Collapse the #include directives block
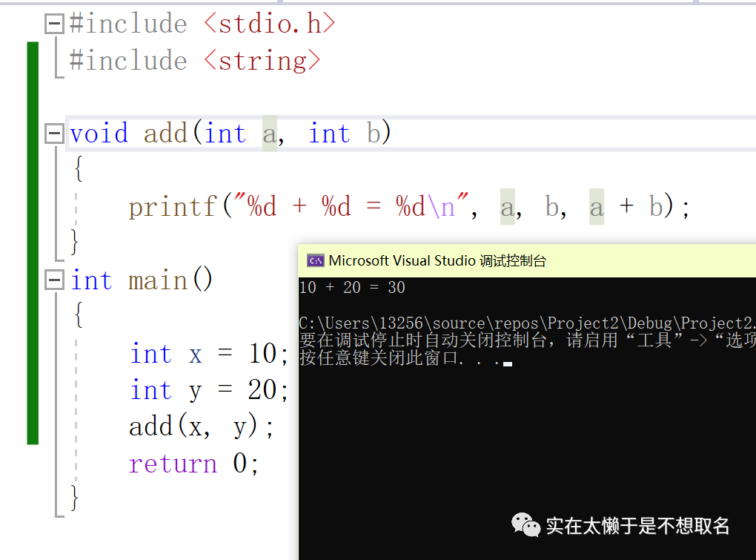The image size is (756, 560). [x=54, y=24]
